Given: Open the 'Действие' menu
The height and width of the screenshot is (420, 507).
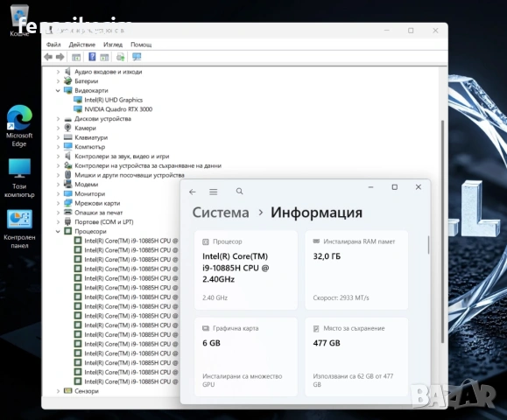Looking at the screenshot, I should tap(81, 45).
